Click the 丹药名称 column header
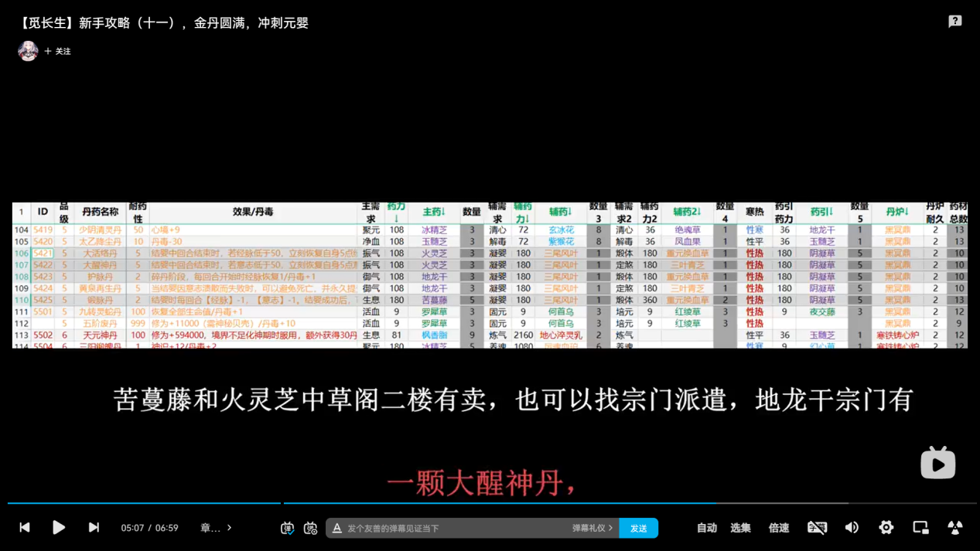Viewport: 980px width, 551px height. pyautogui.click(x=100, y=212)
